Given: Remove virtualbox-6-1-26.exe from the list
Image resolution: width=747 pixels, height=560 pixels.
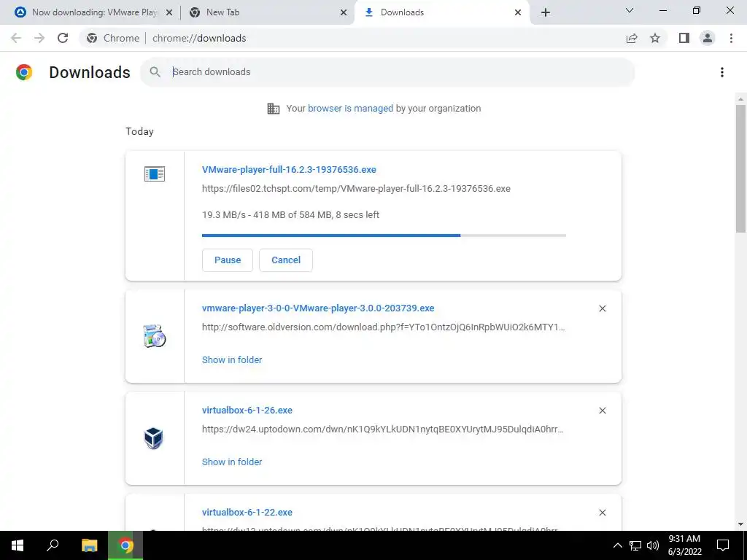Looking at the screenshot, I should [602, 411].
